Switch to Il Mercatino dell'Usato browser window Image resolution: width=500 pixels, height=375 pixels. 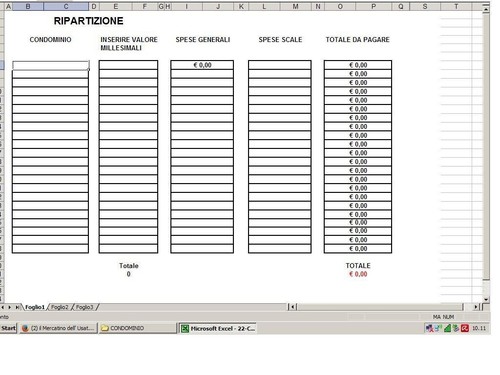pos(59,328)
